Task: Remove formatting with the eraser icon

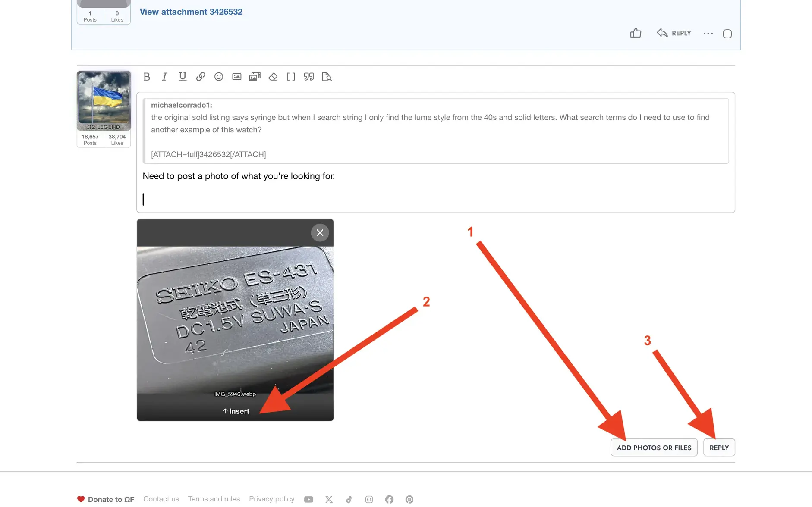Action: [273, 77]
